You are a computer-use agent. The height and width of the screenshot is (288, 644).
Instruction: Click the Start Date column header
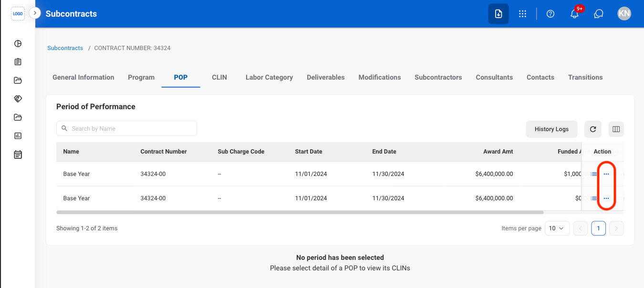(309, 152)
